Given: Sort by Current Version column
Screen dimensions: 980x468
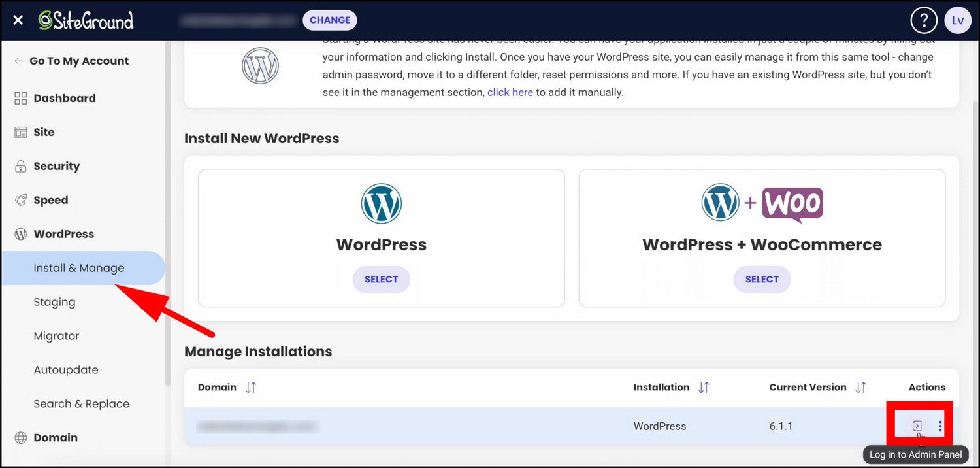Looking at the screenshot, I should coord(860,388).
